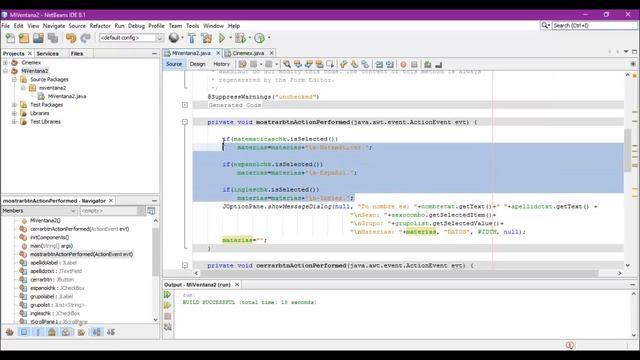Image resolution: width=640 pixels, height=360 pixels.
Task: Run the project with green play icon
Action: click(x=222, y=38)
